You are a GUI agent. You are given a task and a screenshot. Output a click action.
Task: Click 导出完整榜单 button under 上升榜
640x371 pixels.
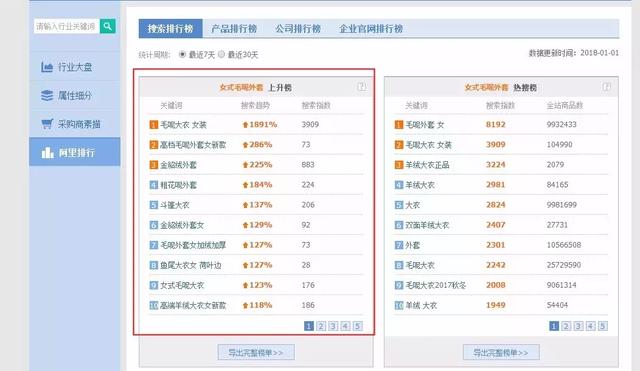click(256, 353)
